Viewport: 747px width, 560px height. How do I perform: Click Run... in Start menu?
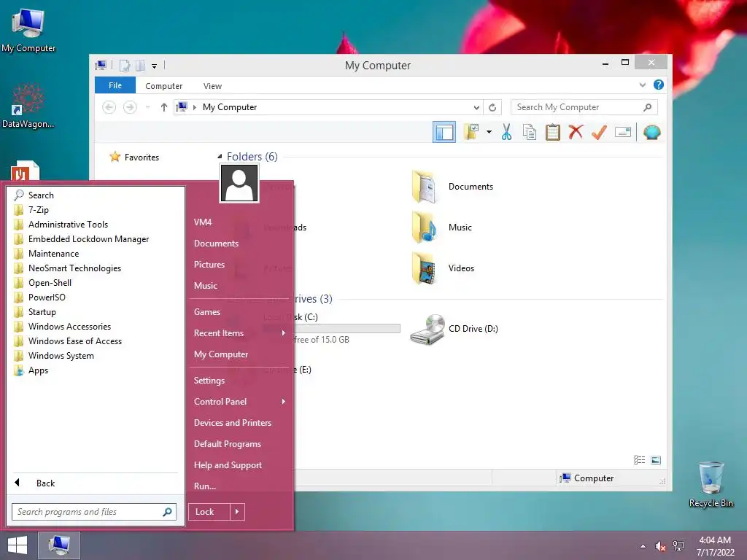[205, 486]
